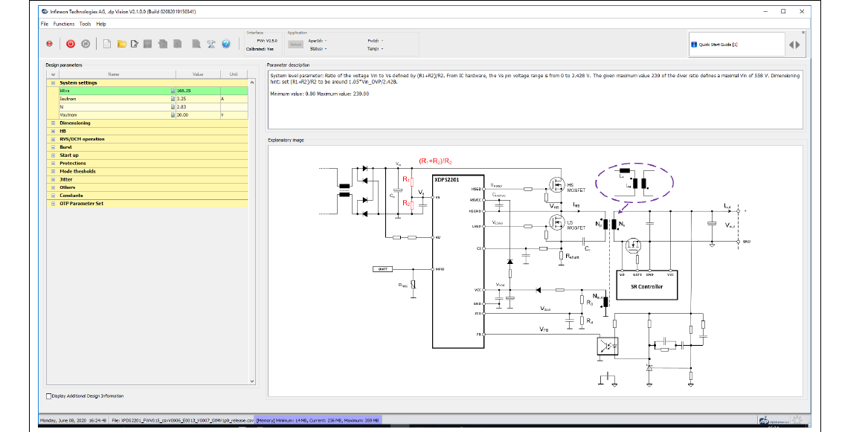This screenshot has height=432, width=868.
Task: Click the edit document pencil icon
Action: [135, 45]
